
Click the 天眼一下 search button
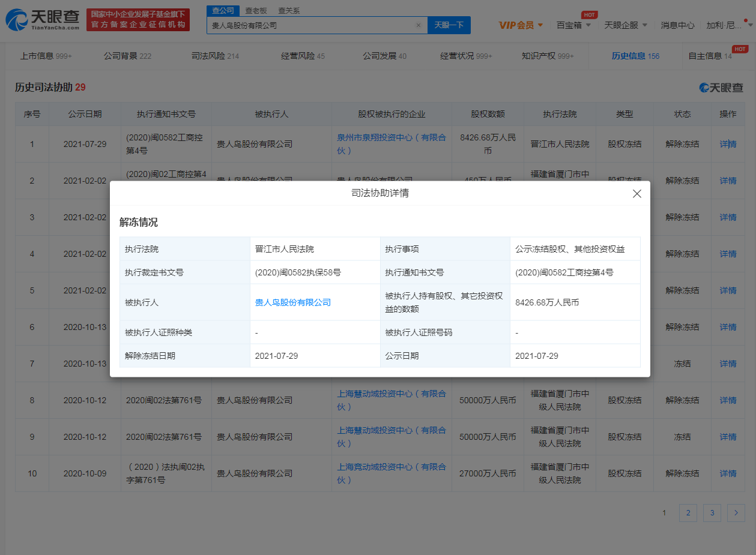[x=449, y=25]
